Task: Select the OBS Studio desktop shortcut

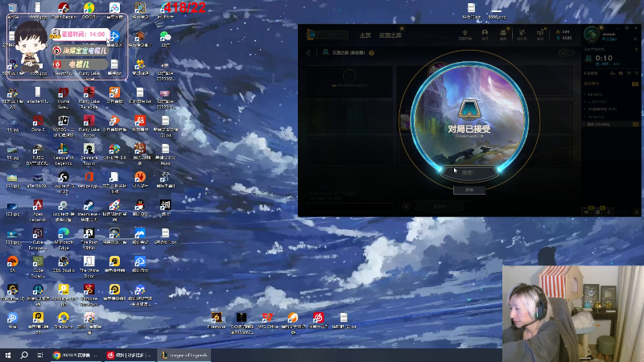Action: [x=64, y=265]
